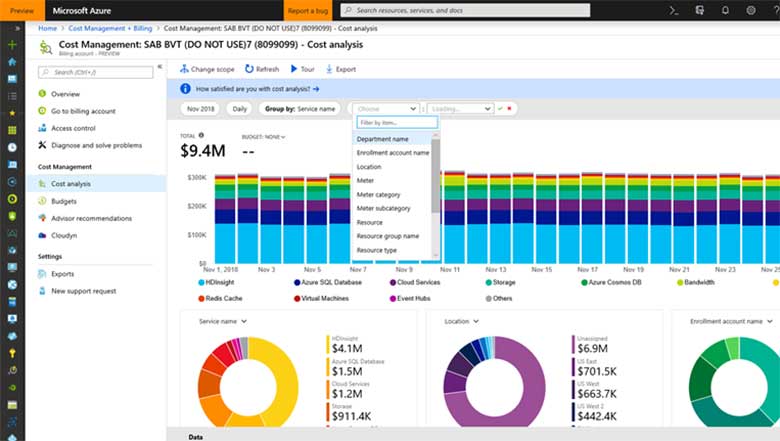Click the Redis Cache legend color dot
The width and height of the screenshot is (780, 441).
click(201, 298)
